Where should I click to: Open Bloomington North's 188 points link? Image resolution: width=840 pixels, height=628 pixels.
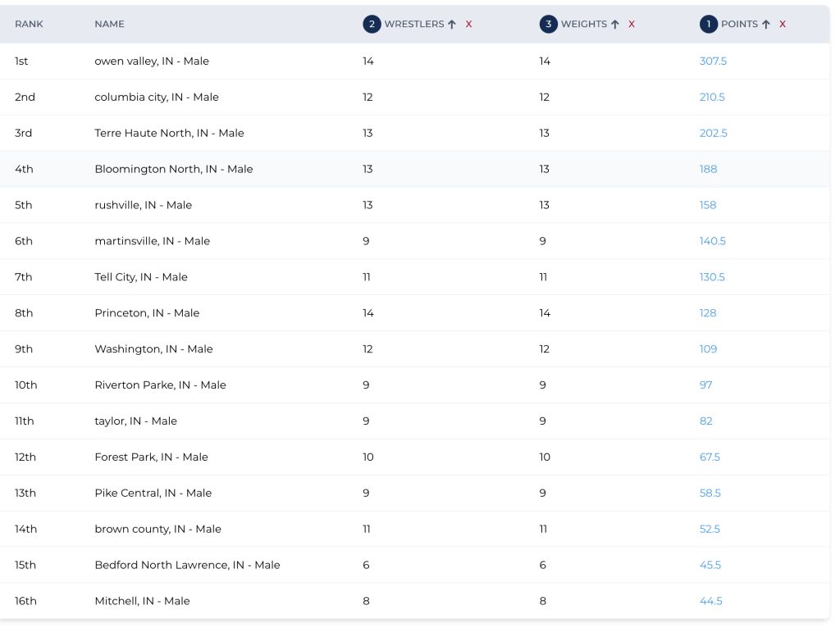(708, 170)
